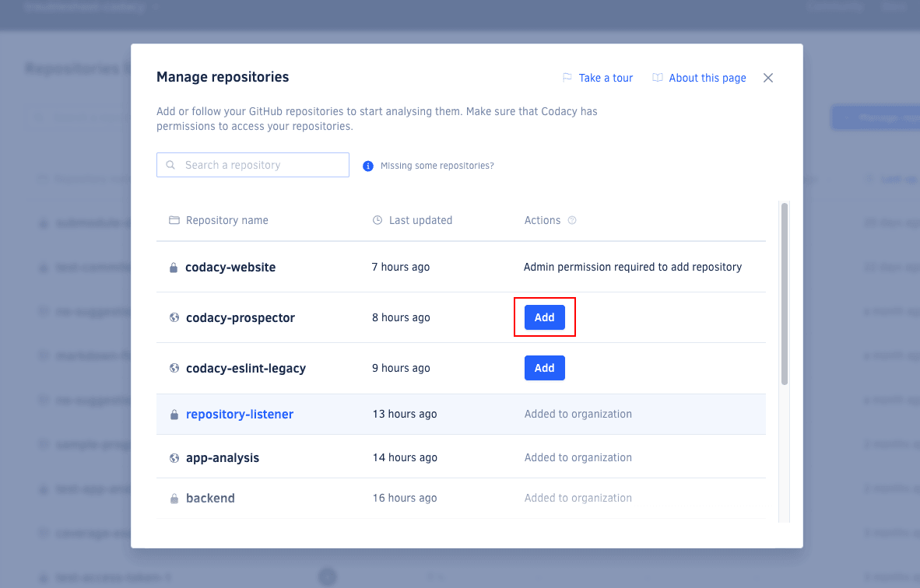The width and height of the screenshot is (920, 588).
Task: Click the lock icon beside codacy-website
Action: point(174,266)
